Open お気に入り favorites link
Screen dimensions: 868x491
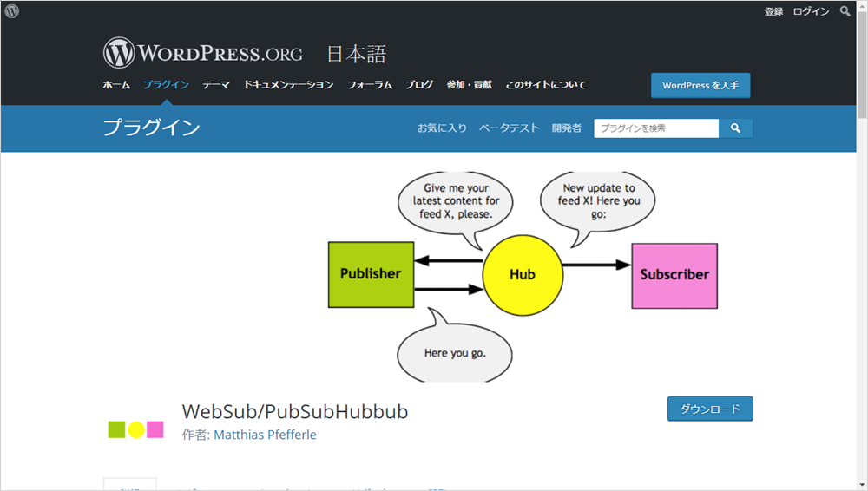pyautogui.click(x=442, y=128)
